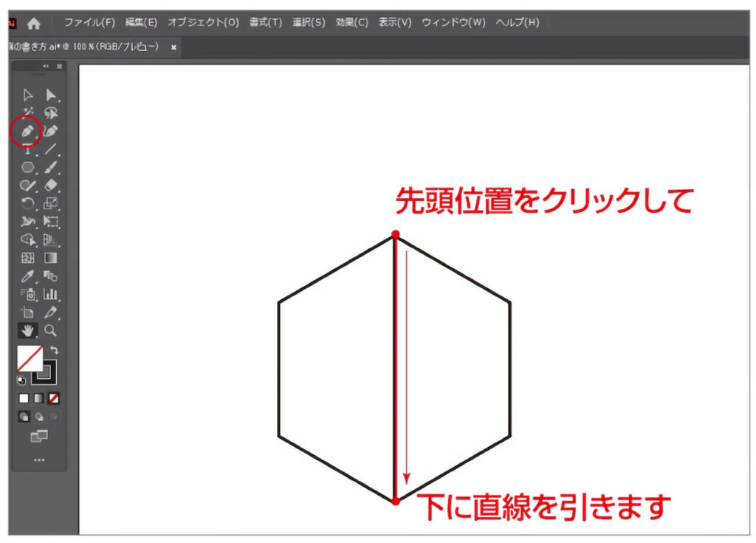Select the Perspective Grid tool
The image size is (756, 543).
pyautogui.click(x=51, y=240)
